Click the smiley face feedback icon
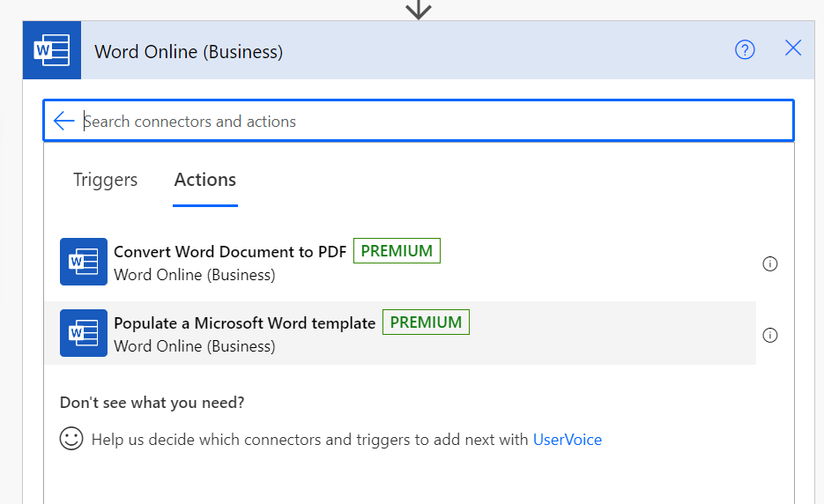824x504 pixels. point(71,439)
